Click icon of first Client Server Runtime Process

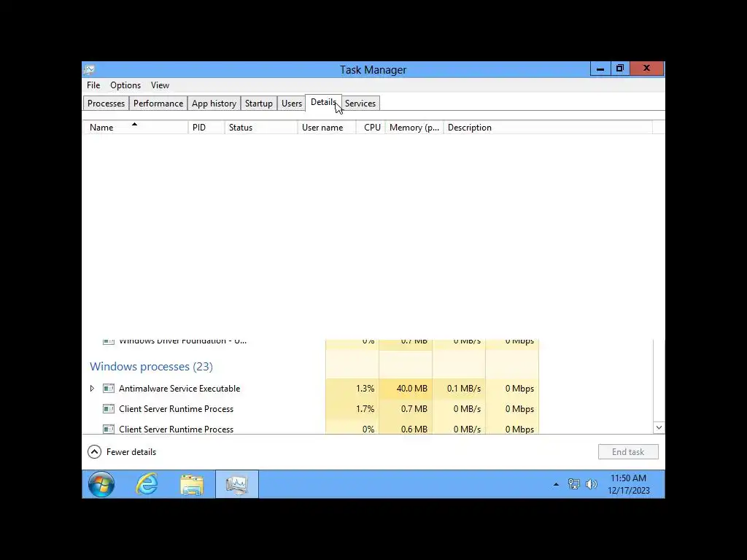109,409
